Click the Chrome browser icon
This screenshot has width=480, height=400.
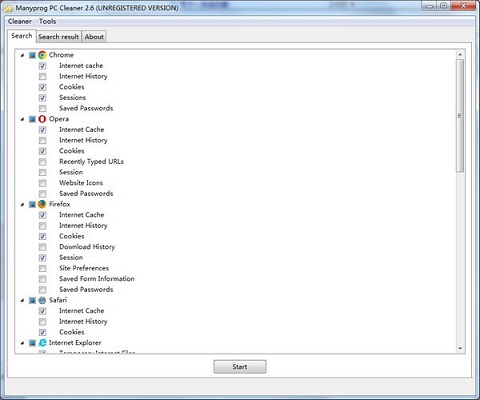pos(42,55)
